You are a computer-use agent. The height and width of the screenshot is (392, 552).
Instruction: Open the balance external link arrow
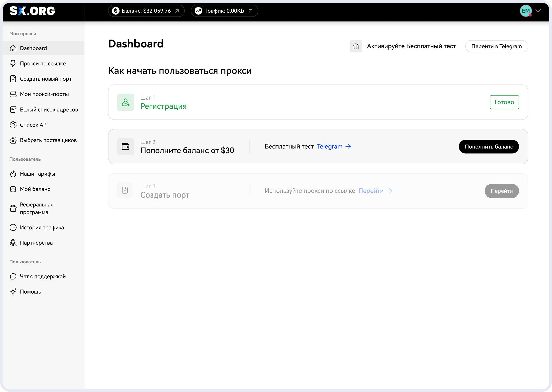(x=177, y=11)
